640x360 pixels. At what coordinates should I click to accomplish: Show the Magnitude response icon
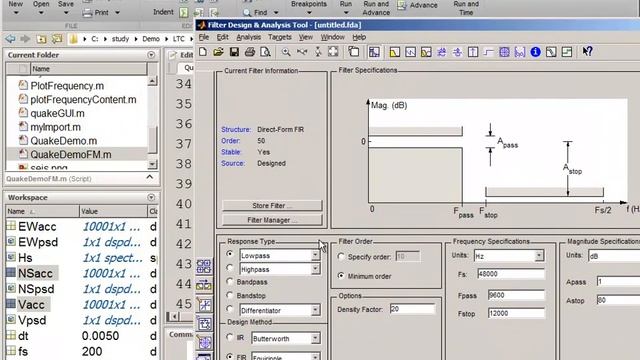395,52
